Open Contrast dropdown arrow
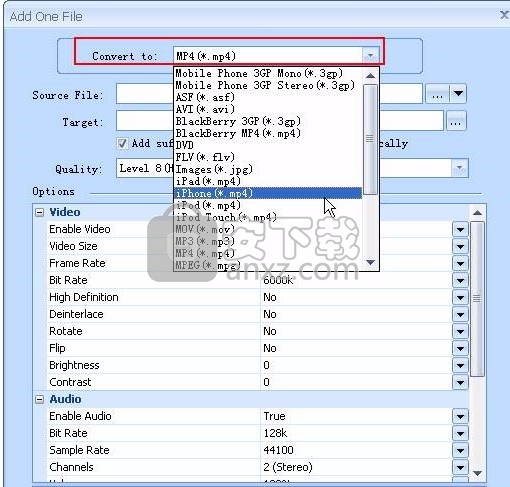Screen dimensions: 510x487 tap(460, 382)
